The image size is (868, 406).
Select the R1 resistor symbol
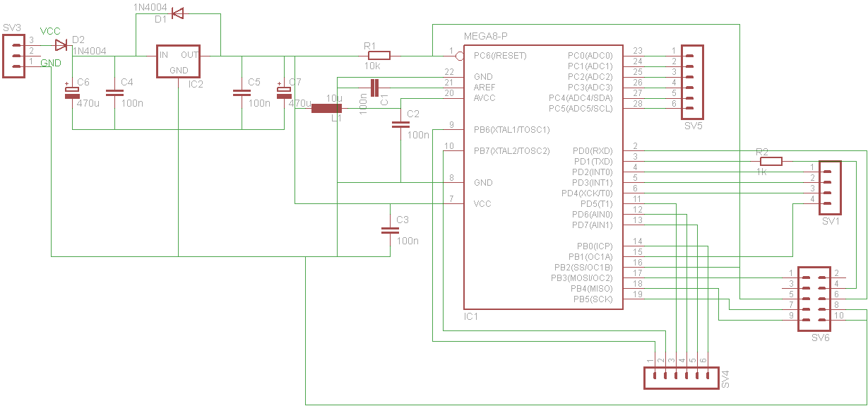point(379,56)
